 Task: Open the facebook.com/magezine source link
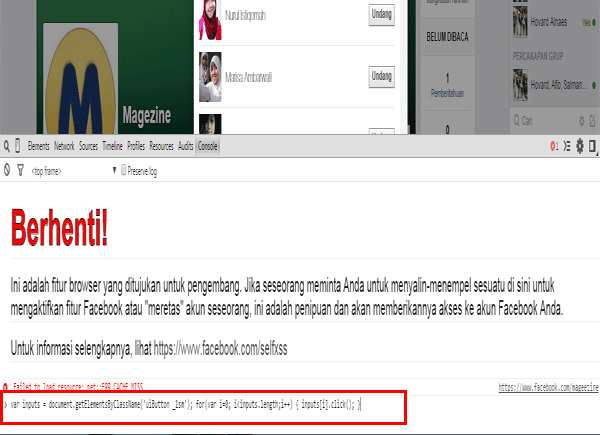coord(548,387)
